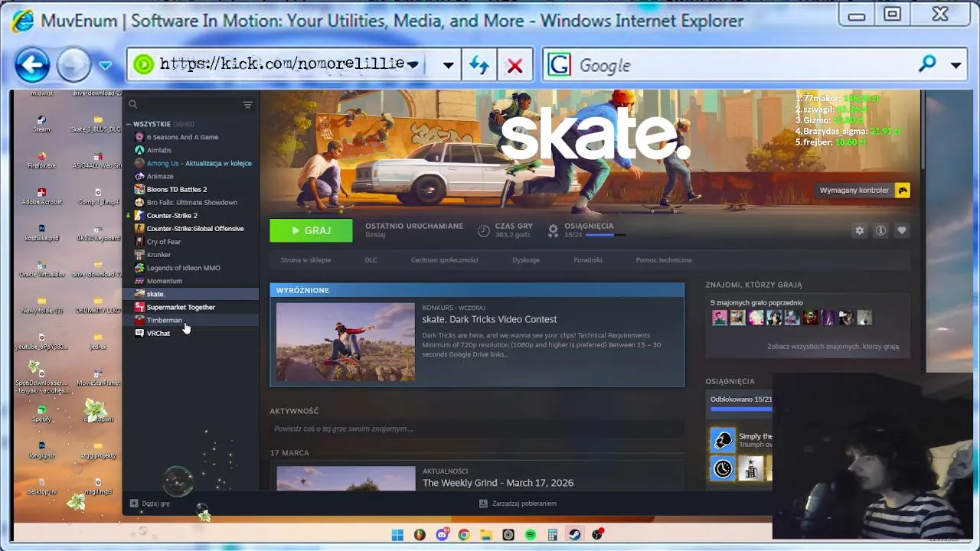Click the first friend avatar in list
Viewport: 980px width, 551px height.
click(719, 318)
